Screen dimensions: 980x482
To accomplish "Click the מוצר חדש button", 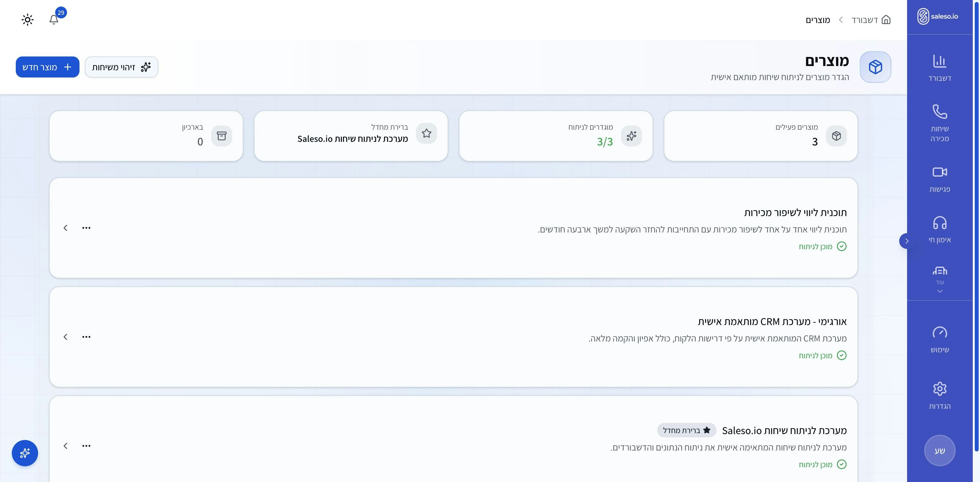I will coord(48,67).
